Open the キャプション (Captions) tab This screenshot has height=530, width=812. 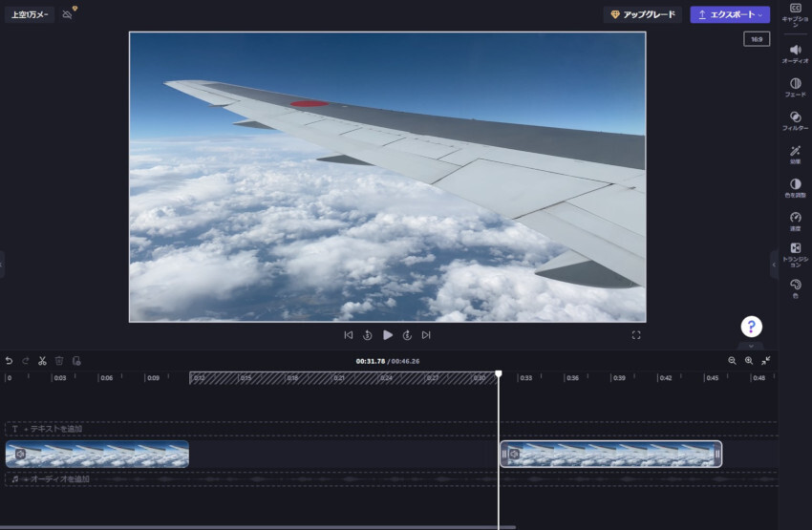795,13
